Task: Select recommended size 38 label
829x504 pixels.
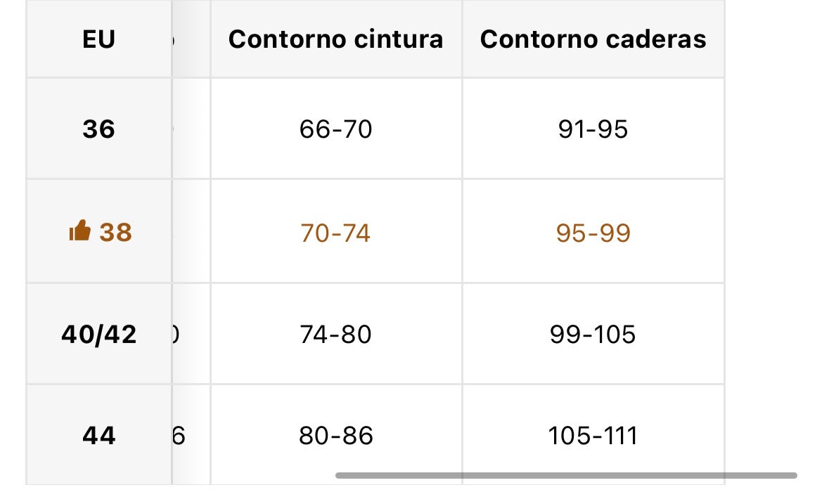Action: click(116, 233)
